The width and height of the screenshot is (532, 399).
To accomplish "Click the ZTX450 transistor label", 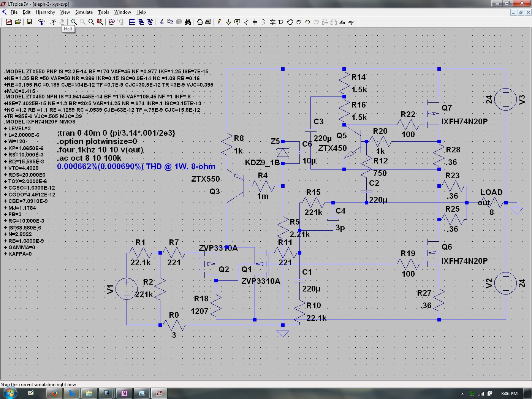I will 332,148.
